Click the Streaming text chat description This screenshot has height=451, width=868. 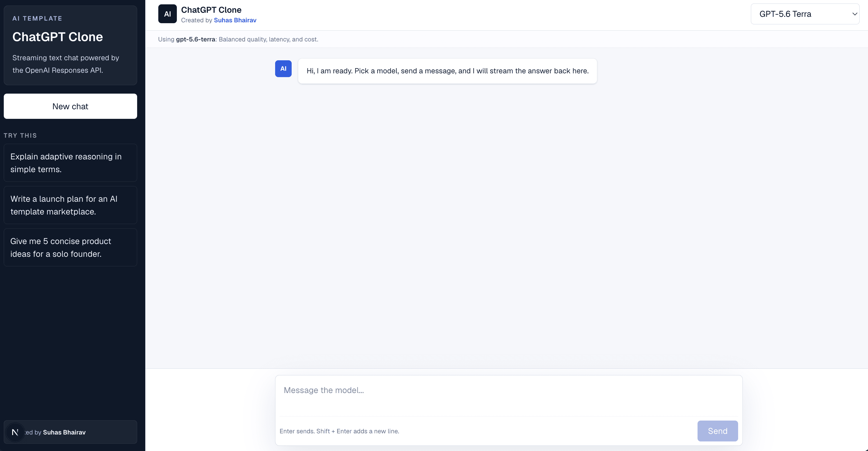click(66, 64)
